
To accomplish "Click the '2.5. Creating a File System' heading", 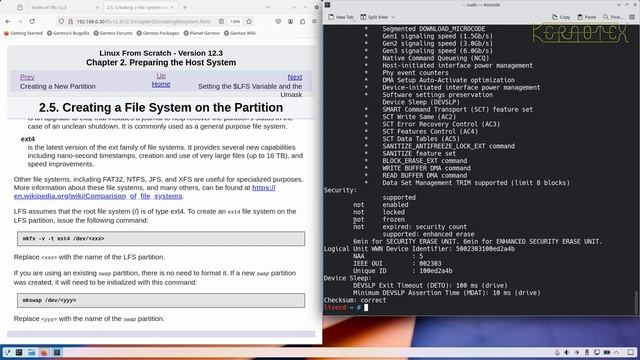I will 161,107.
